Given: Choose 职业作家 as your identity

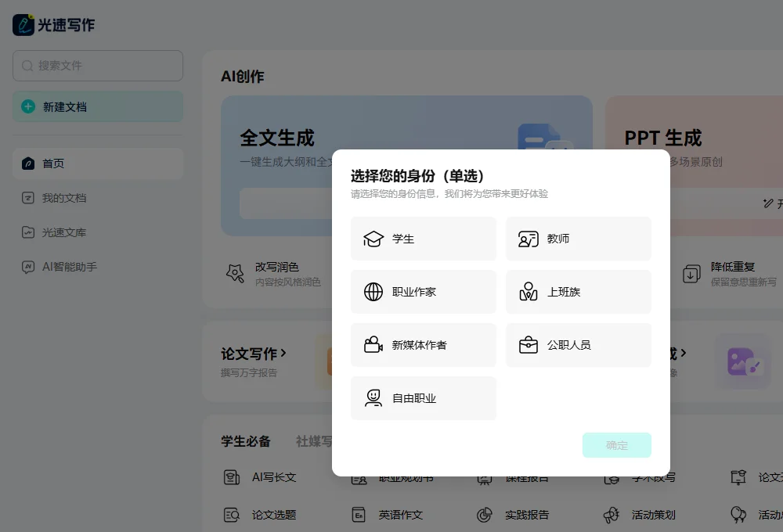Looking at the screenshot, I should tap(424, 292).
